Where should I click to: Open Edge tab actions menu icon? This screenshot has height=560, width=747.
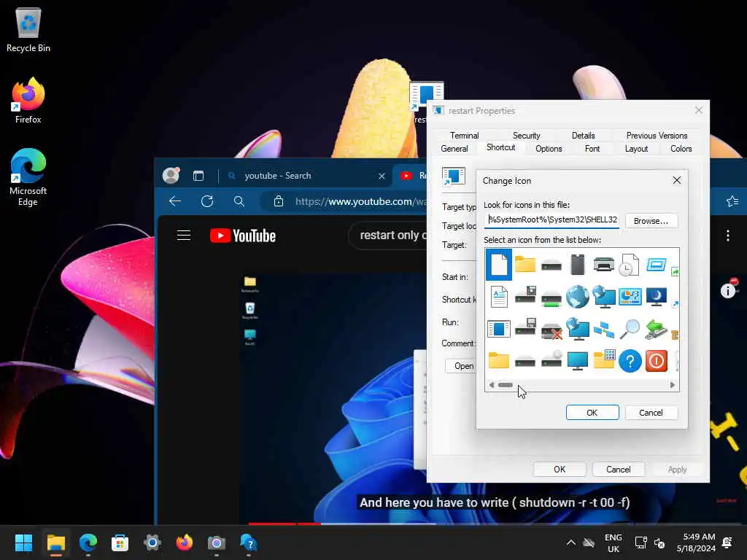[x=198, y=176]
